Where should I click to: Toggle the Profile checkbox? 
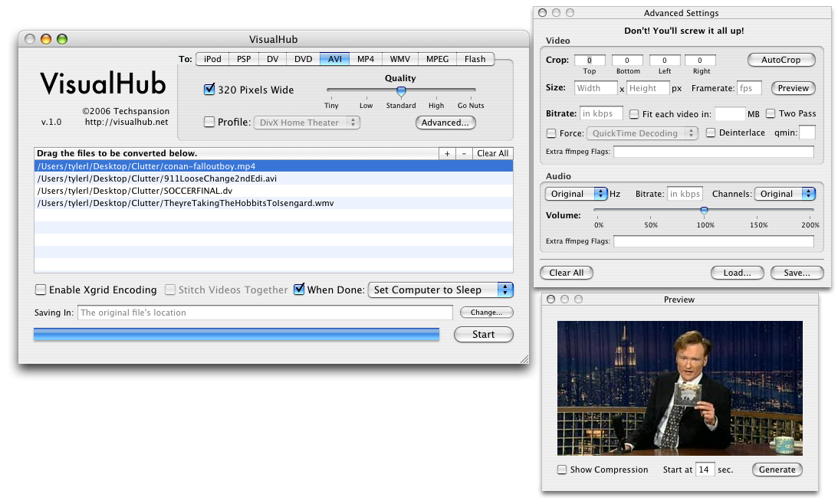point(209,123)
